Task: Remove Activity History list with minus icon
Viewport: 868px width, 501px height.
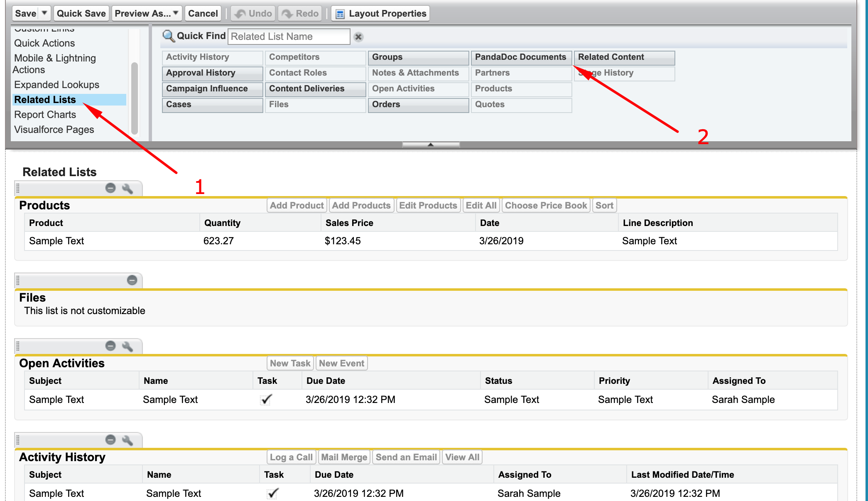Action: 110,440
